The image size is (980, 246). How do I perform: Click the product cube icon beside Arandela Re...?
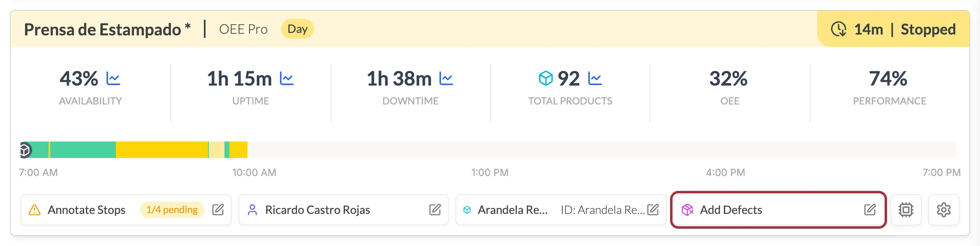tap(467, 210)
